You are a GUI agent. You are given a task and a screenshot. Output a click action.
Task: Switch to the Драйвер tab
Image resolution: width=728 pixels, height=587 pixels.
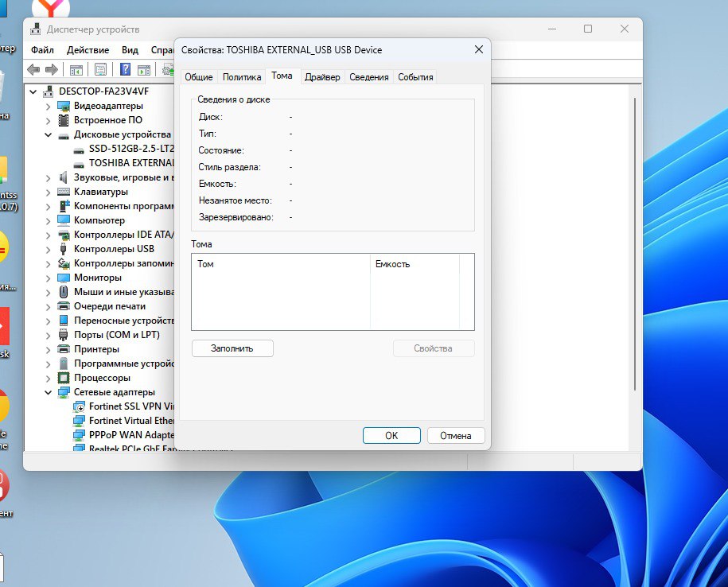[321, 77]
